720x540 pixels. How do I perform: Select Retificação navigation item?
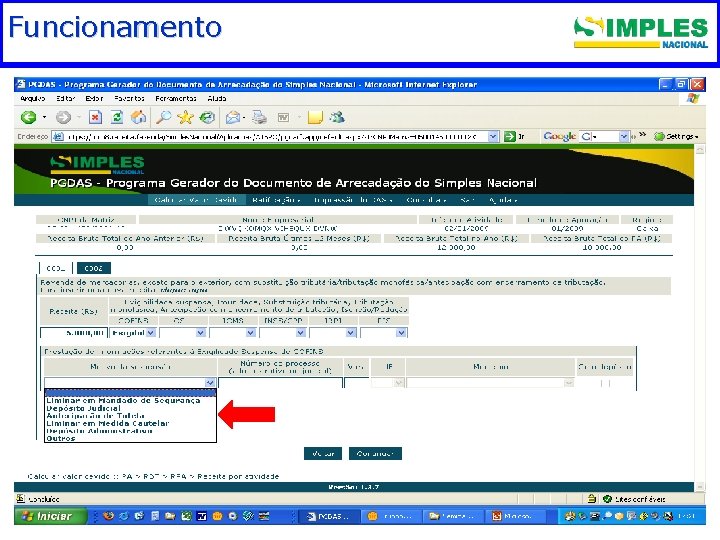coord(277,200)
